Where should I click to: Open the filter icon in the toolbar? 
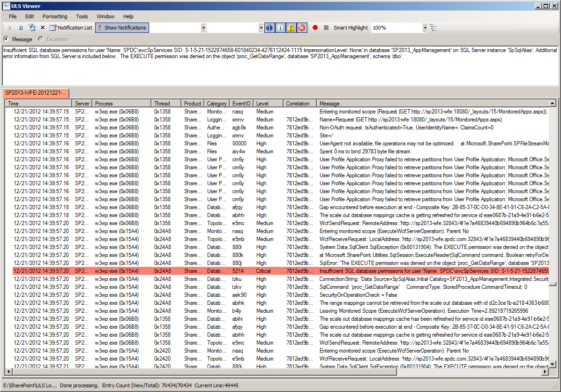pos(32,28)
